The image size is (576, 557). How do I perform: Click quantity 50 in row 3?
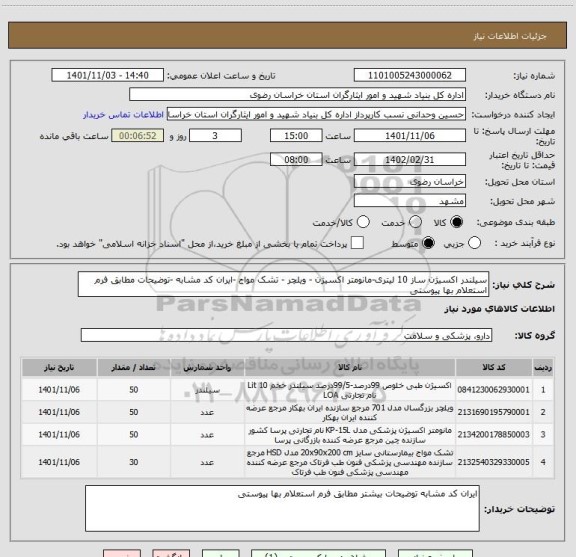134,435
